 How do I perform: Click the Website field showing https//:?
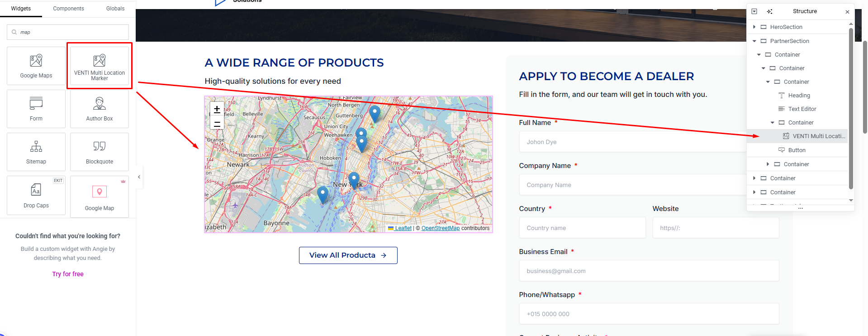click(x=716, y=228)
